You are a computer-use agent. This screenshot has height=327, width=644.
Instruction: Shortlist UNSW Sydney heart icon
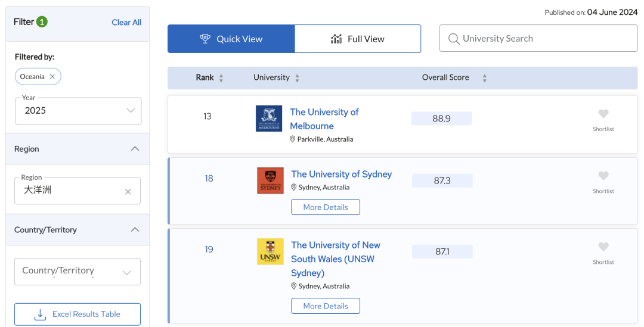[603, 247]
